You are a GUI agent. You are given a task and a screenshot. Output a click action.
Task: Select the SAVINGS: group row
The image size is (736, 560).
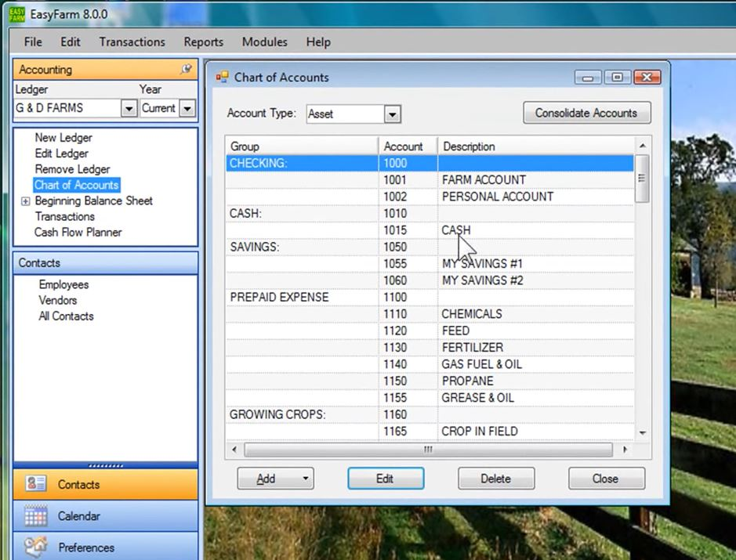pyautogui.click(x=430, y=247)
